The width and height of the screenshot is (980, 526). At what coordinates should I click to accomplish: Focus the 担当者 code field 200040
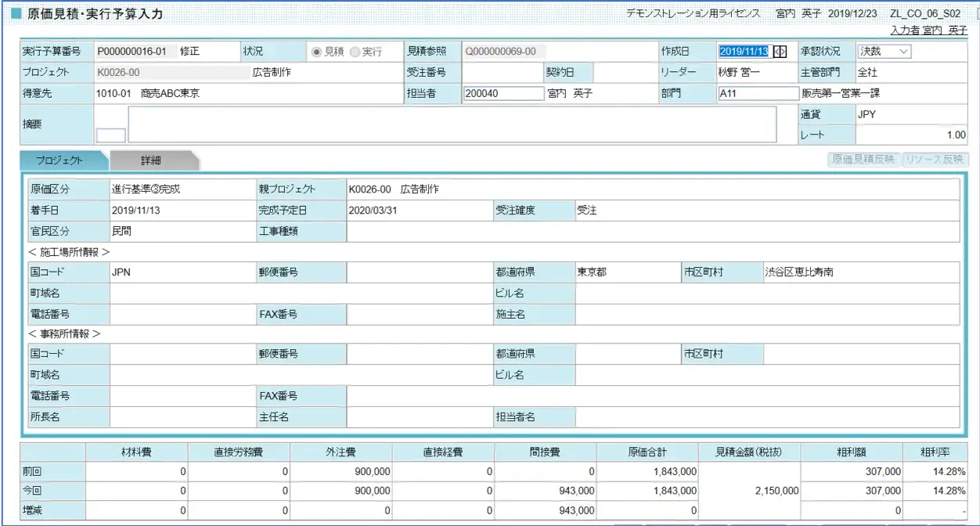tap(503, 94)
